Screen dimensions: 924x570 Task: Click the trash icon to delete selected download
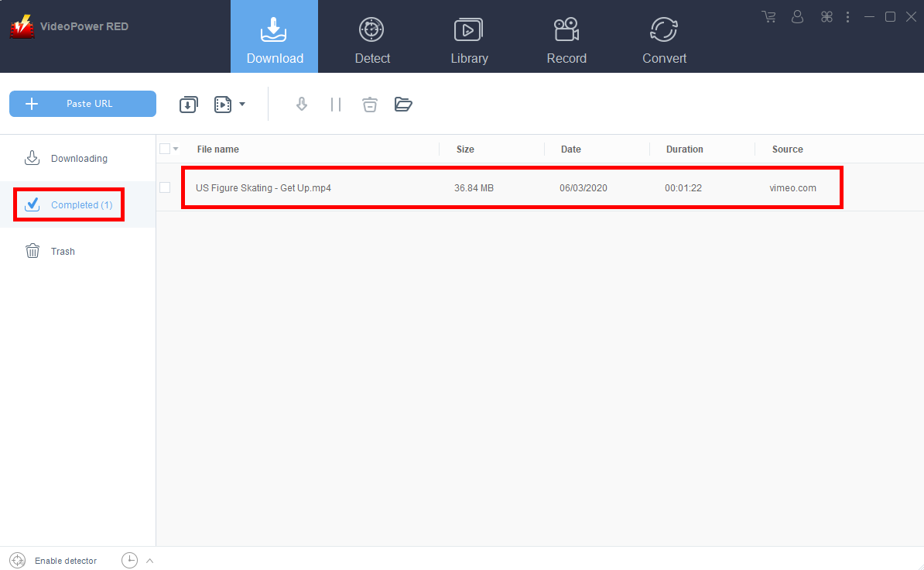tap(369, 104)
